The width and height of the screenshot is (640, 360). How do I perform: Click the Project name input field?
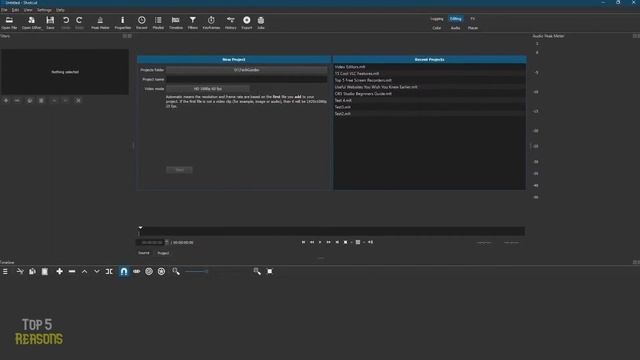tap(247, 79)
